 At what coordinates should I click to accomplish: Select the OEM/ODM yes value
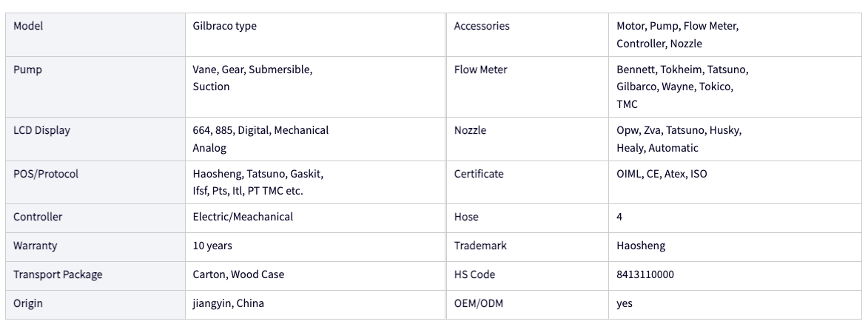click(625, 303)
